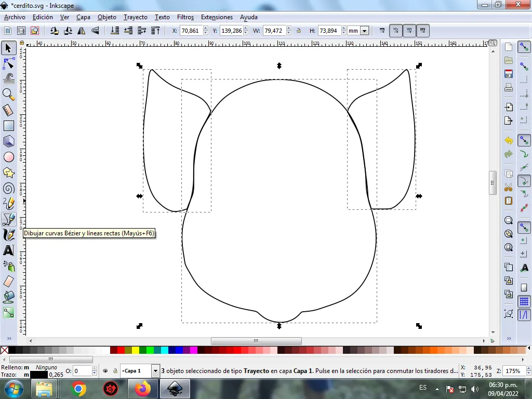Select the Star and polygon tool
Image resolution: width=532 pixels, height=399 pixels.
click(8, 172)
